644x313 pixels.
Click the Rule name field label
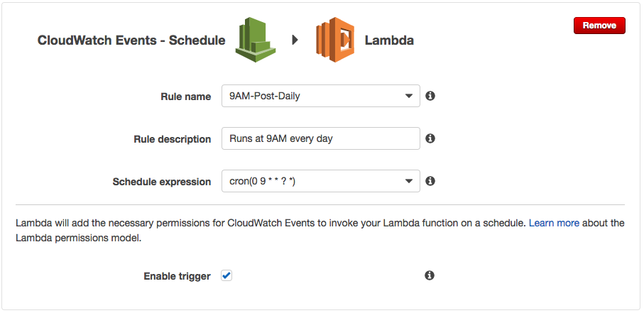pos(186,97)
